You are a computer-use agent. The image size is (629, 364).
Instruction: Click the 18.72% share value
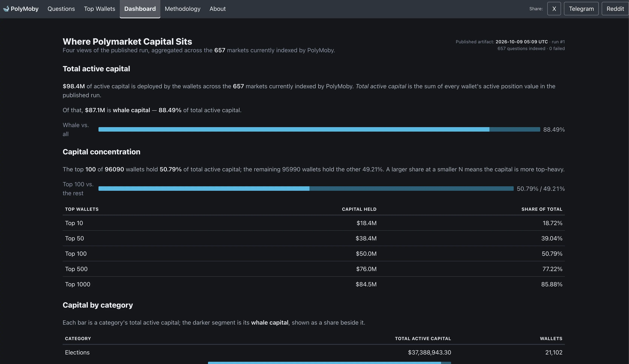click(552, 223)
